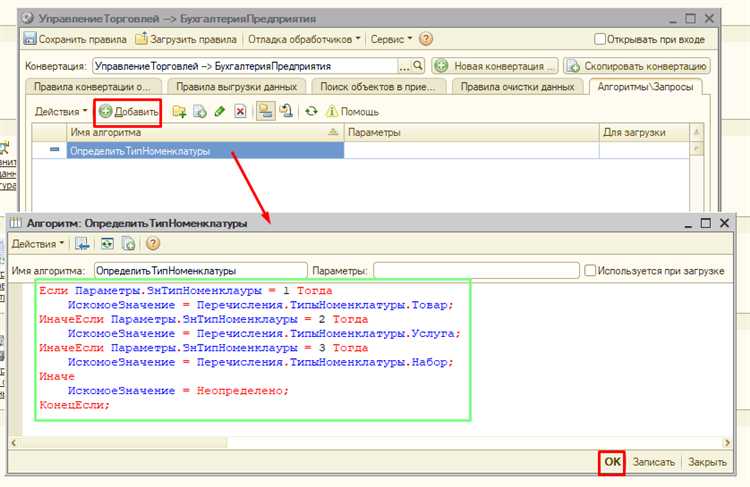Image resolution: width=750 pixels, height=487 pixels.
Task: Click the Параметры column header
Action: [x=472, y=133]
